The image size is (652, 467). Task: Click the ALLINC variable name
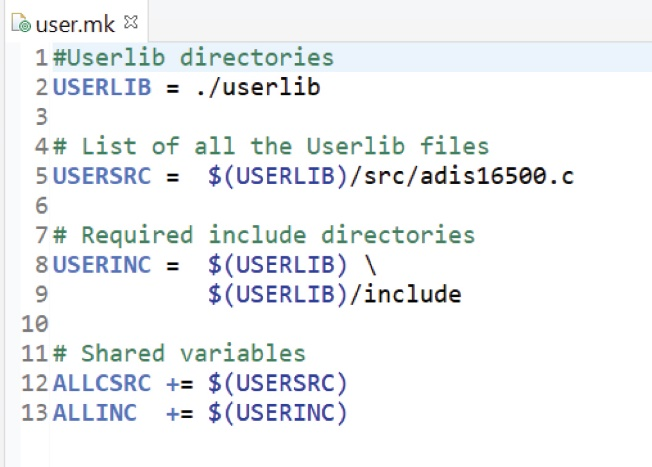[95, 413]
